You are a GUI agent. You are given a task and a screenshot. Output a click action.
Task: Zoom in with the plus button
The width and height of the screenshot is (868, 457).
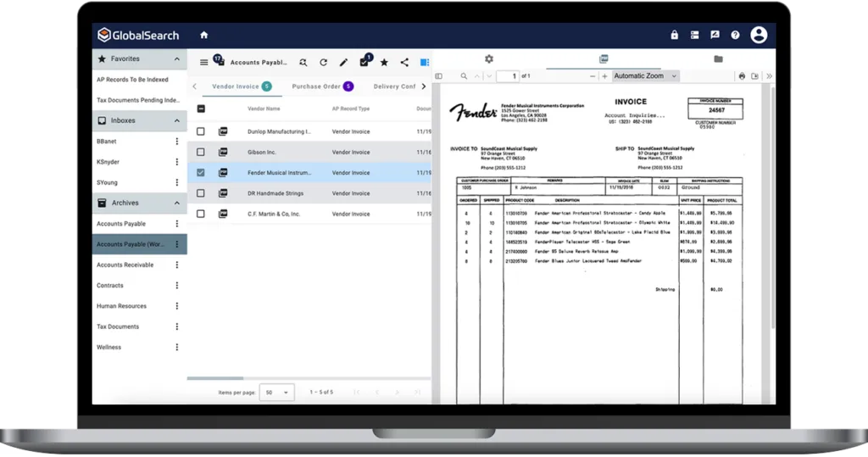click(x=604, y=76)
